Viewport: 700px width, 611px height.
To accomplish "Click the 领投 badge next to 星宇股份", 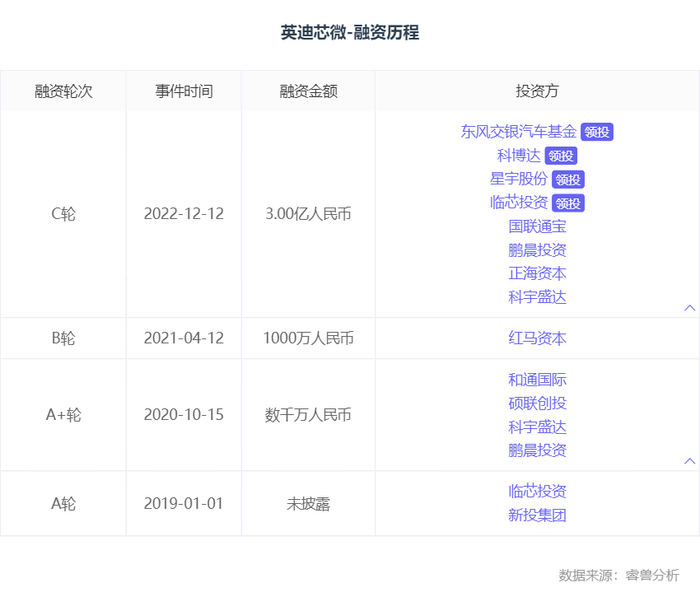I will pos(568,180).
